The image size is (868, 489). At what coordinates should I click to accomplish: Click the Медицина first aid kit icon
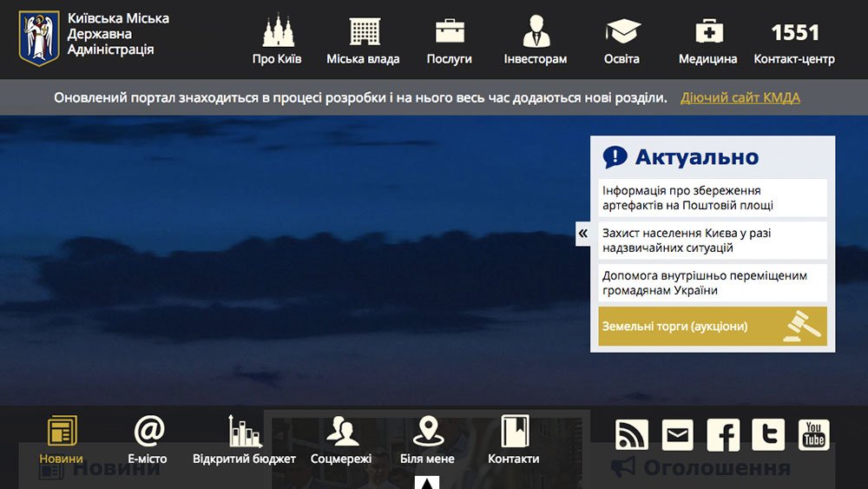pyautogui.click(x=708, y=32)
